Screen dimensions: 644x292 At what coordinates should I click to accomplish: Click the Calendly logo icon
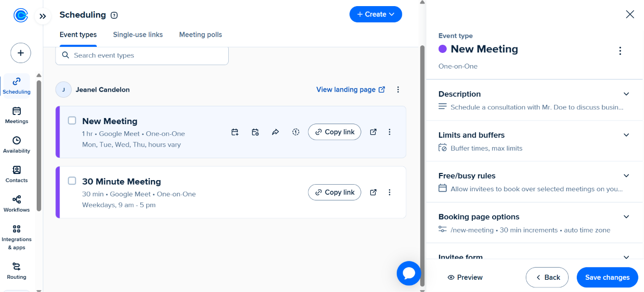pos(20,16)
